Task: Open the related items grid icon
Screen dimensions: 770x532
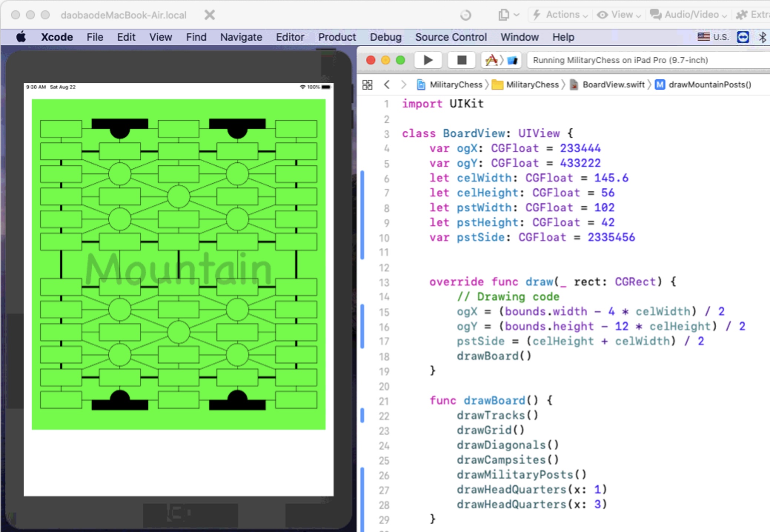Action: pos(367,85)
